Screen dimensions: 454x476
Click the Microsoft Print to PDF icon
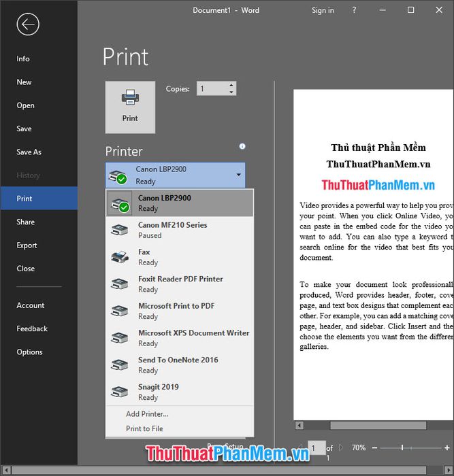tap(119, 311)
